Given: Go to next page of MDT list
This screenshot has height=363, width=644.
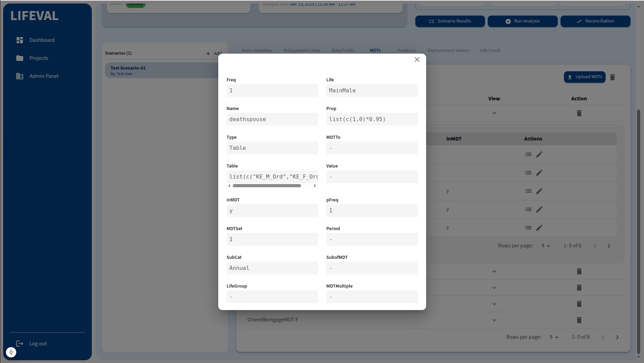Looking at the screenshot, I should click(617, 337).
